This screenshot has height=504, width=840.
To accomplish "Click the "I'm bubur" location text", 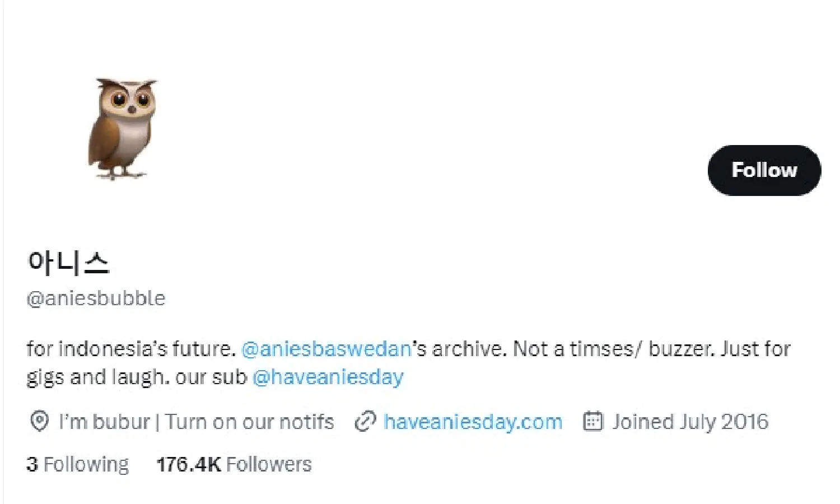I will 104,422.
